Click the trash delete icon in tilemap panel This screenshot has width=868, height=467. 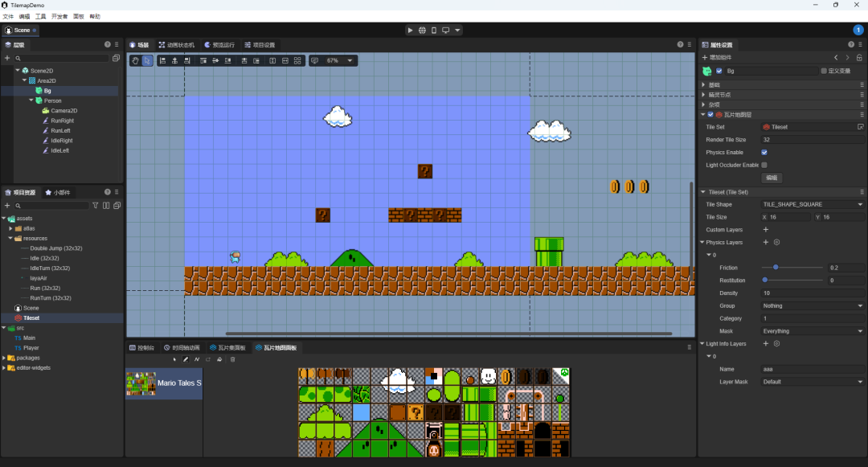(x=232, y=359)
